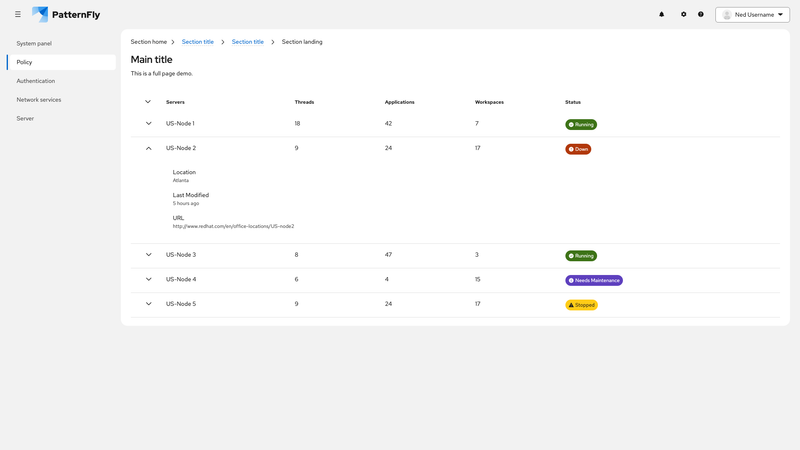Click the Needs Maintenance status label

pyautogui.click(x=594, y=280)
